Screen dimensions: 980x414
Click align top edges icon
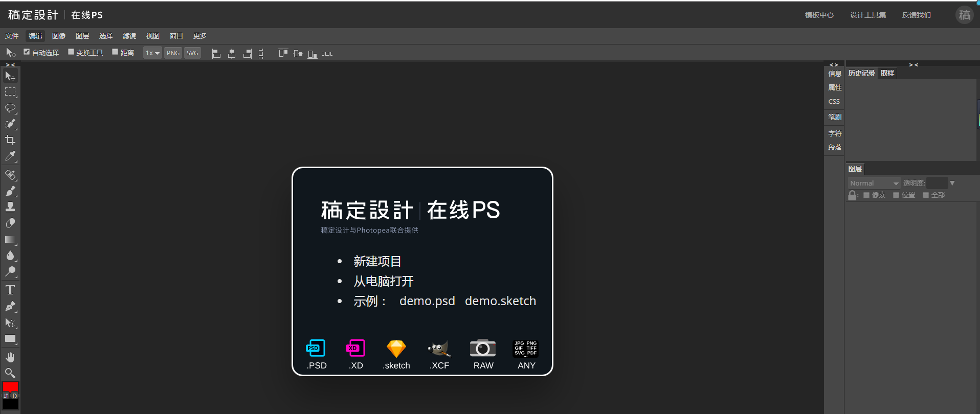[x=283, y=53]
